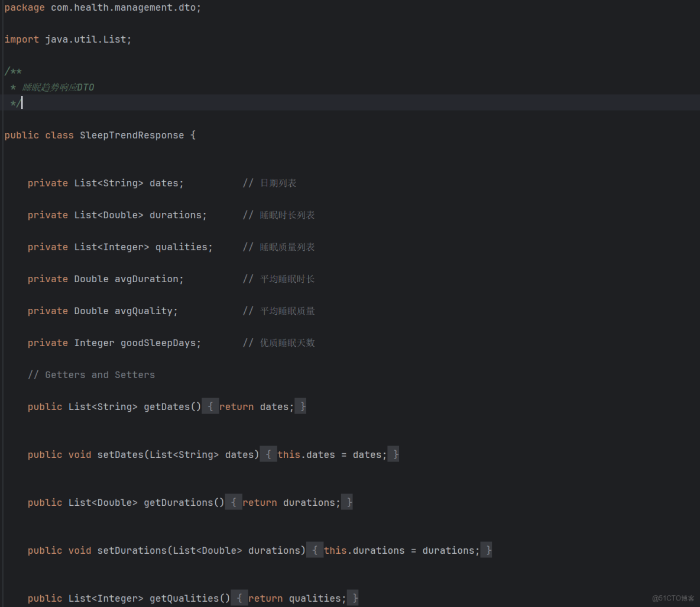The height and width of the screenshot is (607, 700).
Task: Click the 'class' keyword
Action: tap(59, 135)
